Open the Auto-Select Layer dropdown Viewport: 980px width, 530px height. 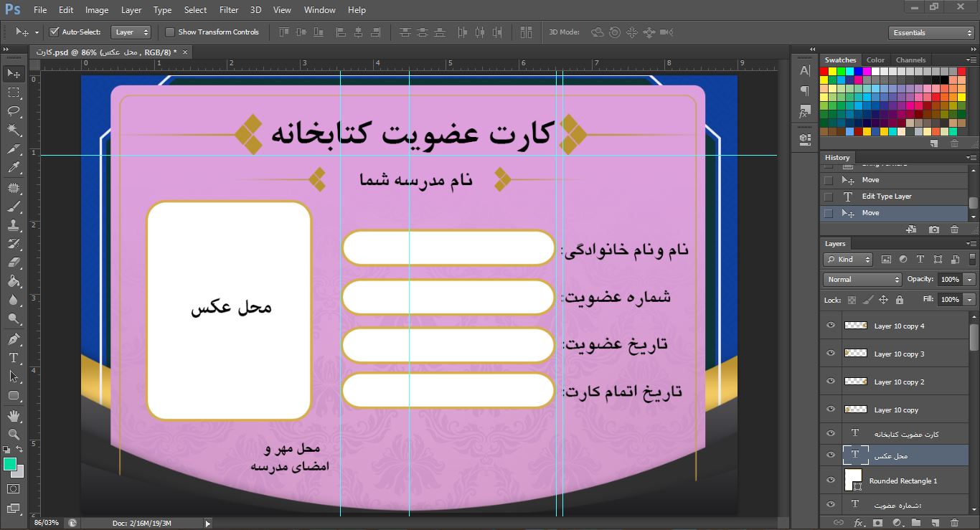[131, 32]
